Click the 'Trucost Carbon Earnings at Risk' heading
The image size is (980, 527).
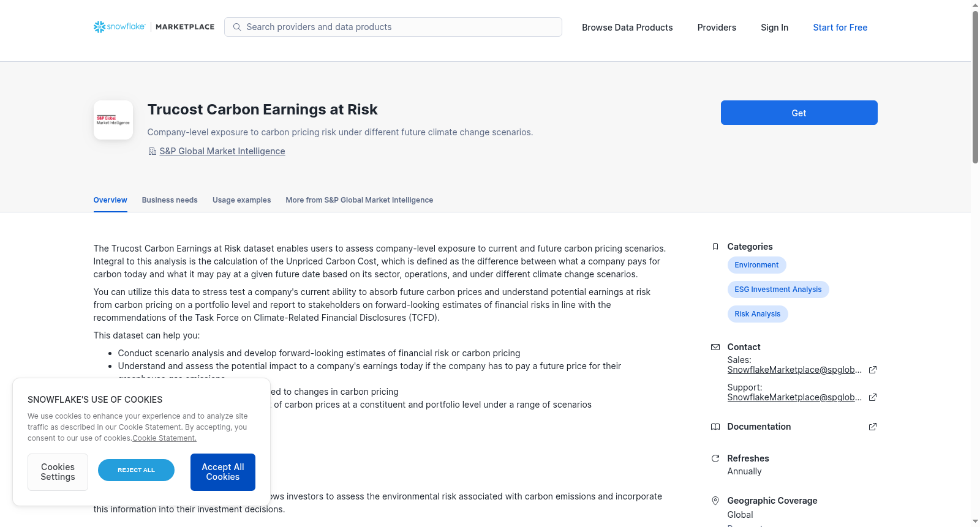[x=262, y=110]
